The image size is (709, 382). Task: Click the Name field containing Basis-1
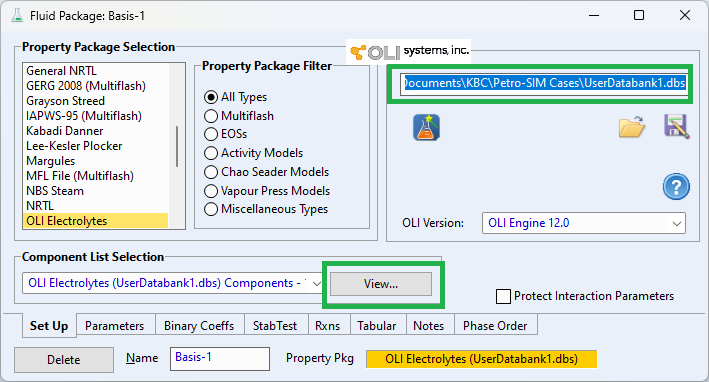click(220, 359)
